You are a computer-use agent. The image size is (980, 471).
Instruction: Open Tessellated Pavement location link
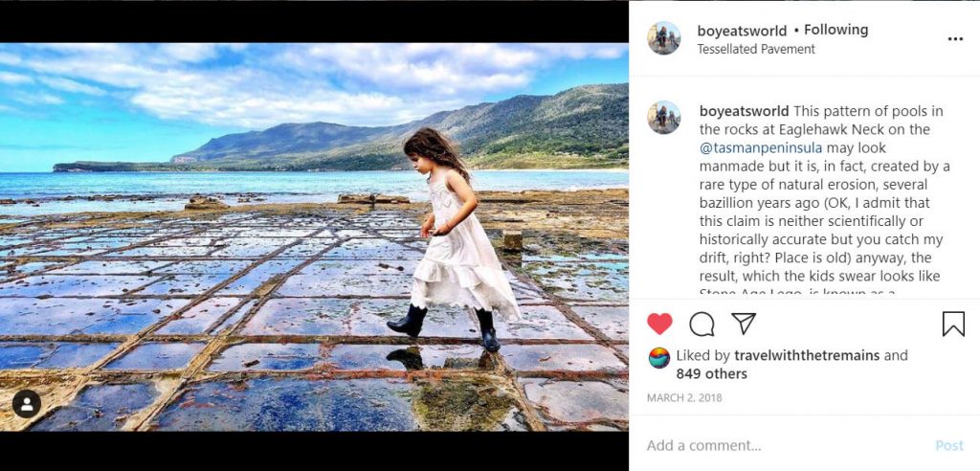[756, 49]
